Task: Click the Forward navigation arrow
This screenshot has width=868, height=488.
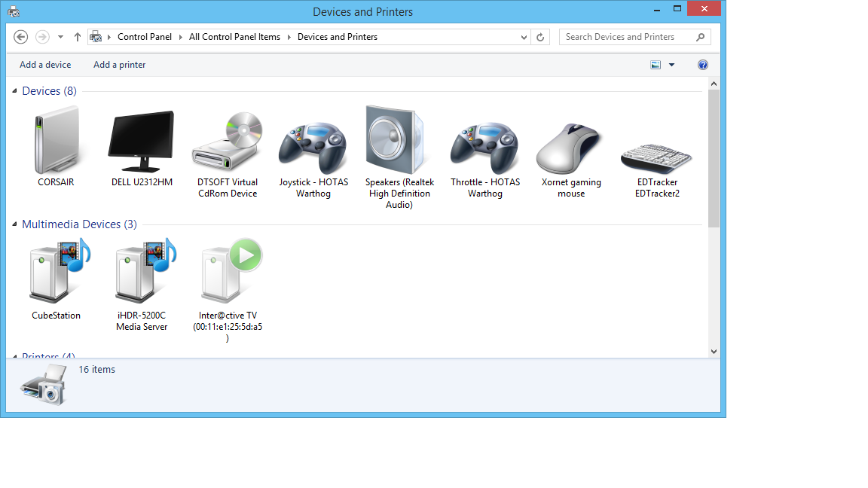Action: coord(42,37)
